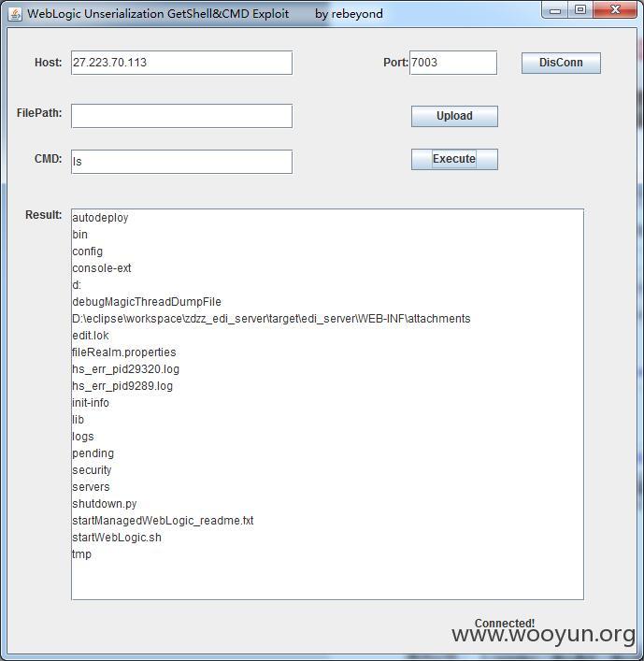Select 'lib' line in Result output

coord(78,420)
